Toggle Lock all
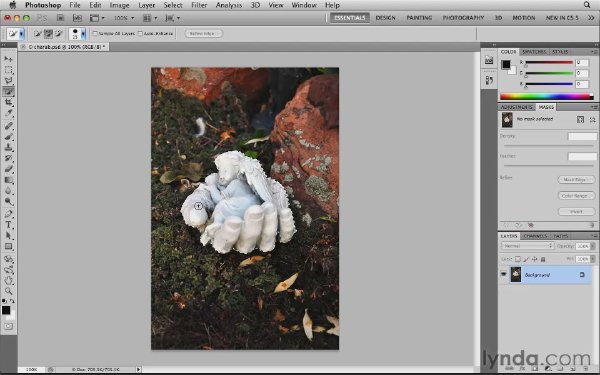The width and height of the screenshot is (600, 375). point(543,259)
